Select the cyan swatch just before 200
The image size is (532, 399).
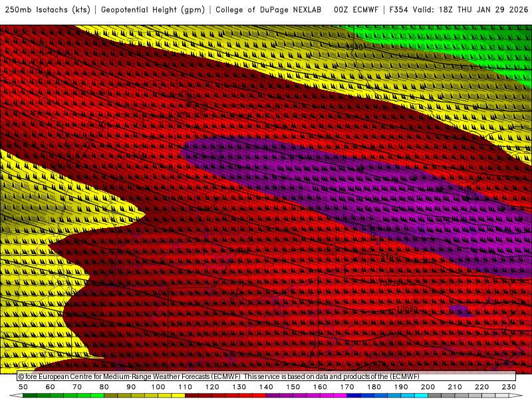coord(421,396)
